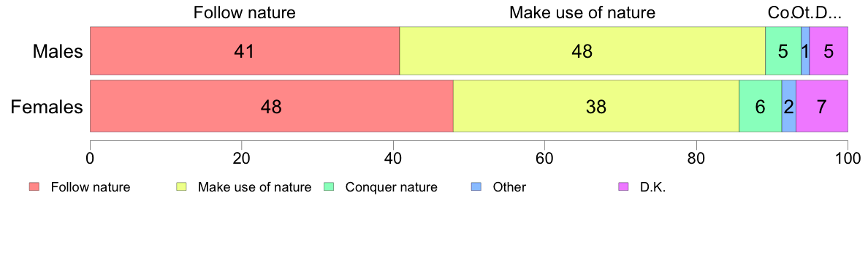
Task: Select the Males red bar segment 41
Action: pyautogui.click(x=245, y=50)
